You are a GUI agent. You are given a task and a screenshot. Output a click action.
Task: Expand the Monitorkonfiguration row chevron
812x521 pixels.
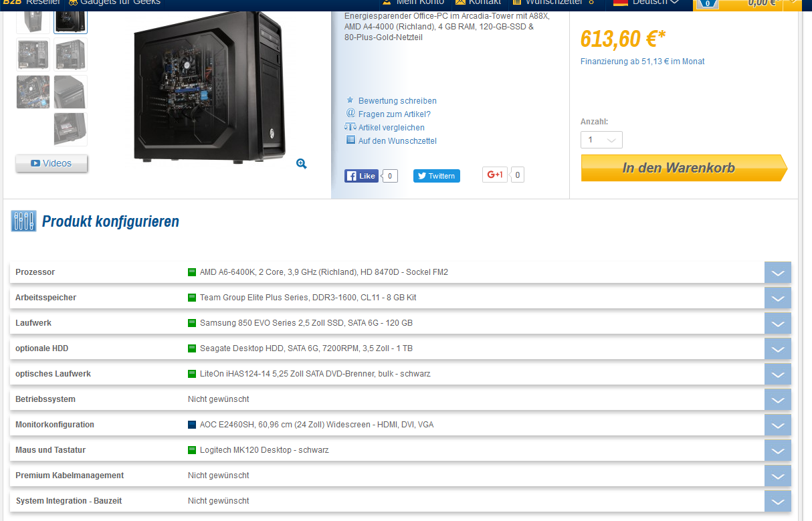(777, 425)
